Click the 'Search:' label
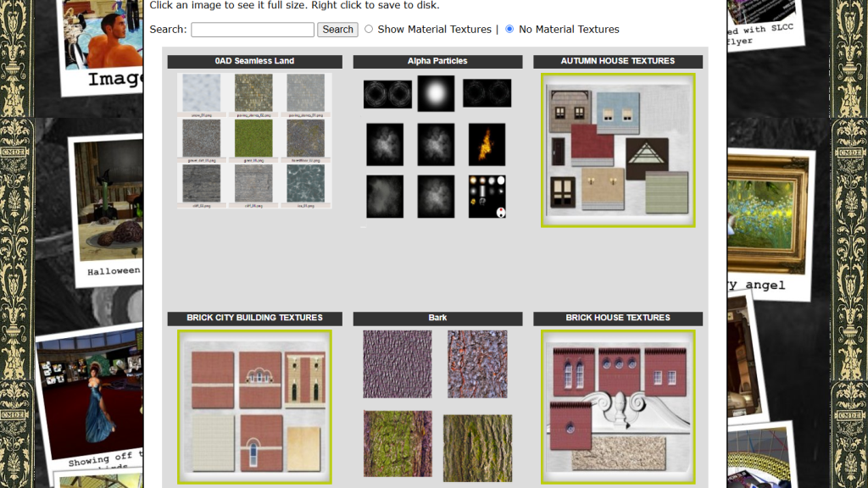 click(169, 30)
